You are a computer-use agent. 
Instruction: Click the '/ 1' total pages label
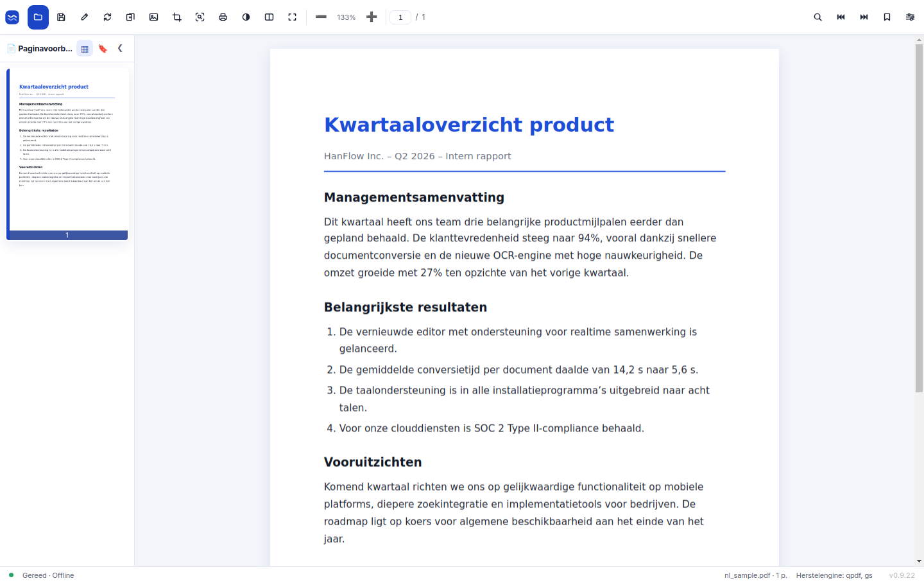pyautogui.click(x=421, y=17)
